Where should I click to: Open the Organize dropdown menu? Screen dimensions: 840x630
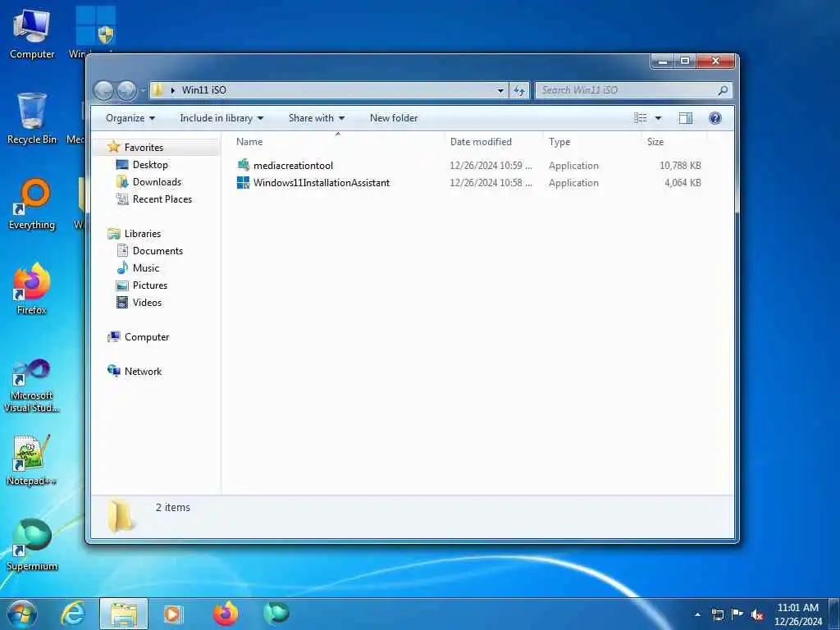point(130,118)
